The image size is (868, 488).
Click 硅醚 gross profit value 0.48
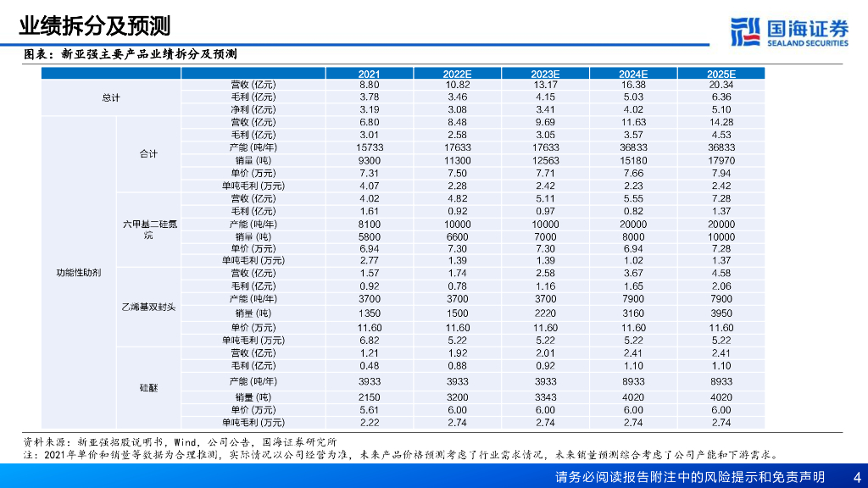point(370,366)
